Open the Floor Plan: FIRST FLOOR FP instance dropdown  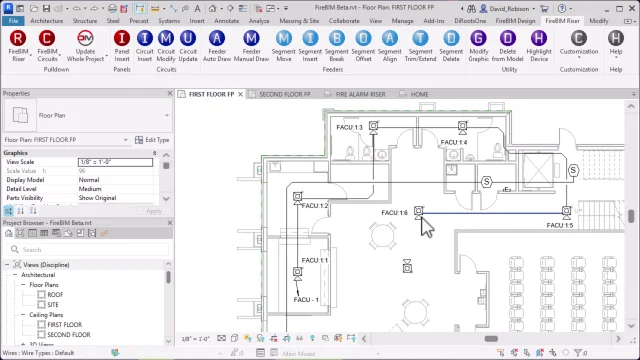click(125, 140)
